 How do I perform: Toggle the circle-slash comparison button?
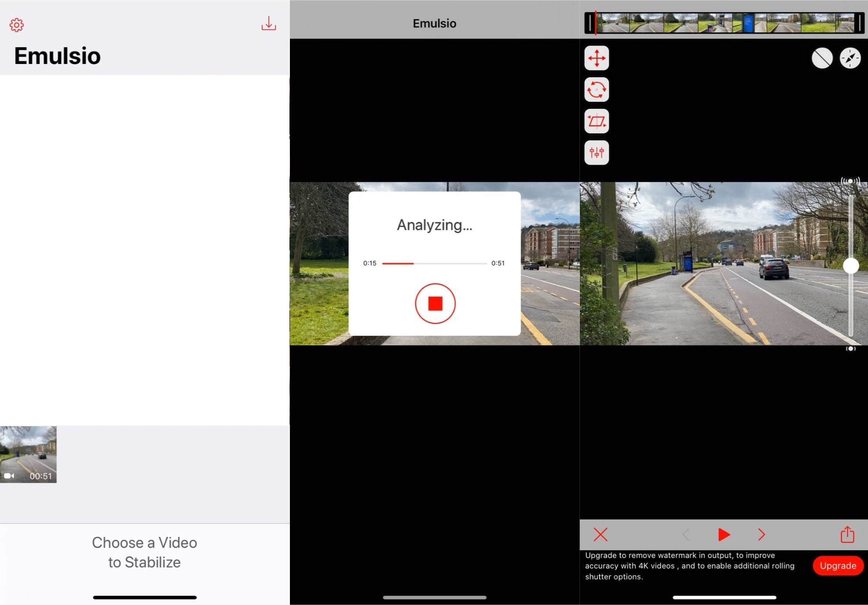click(822, 58)
